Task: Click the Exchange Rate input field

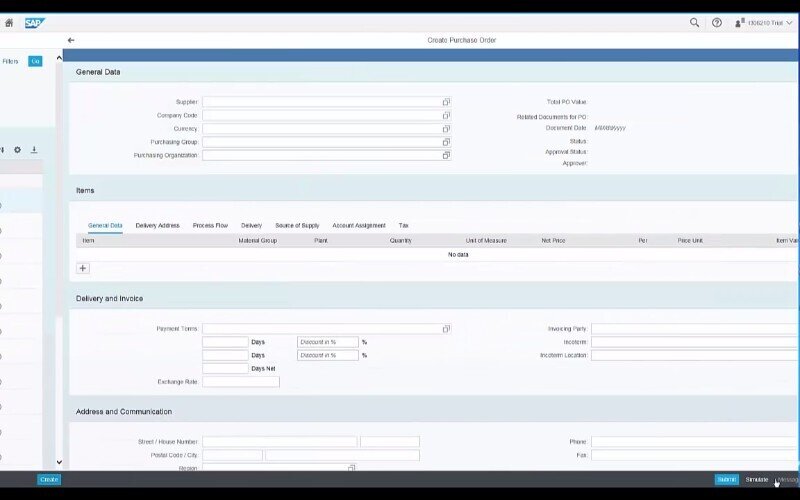Action: click(240, 382)
